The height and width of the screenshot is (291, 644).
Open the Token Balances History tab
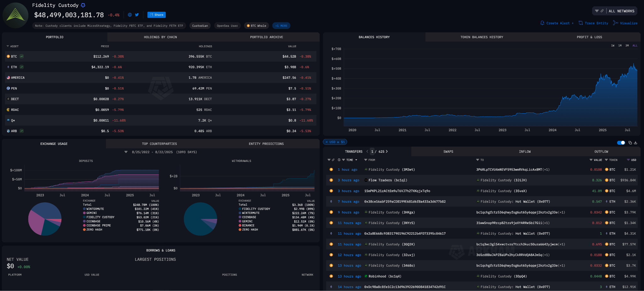pos(482,37)
